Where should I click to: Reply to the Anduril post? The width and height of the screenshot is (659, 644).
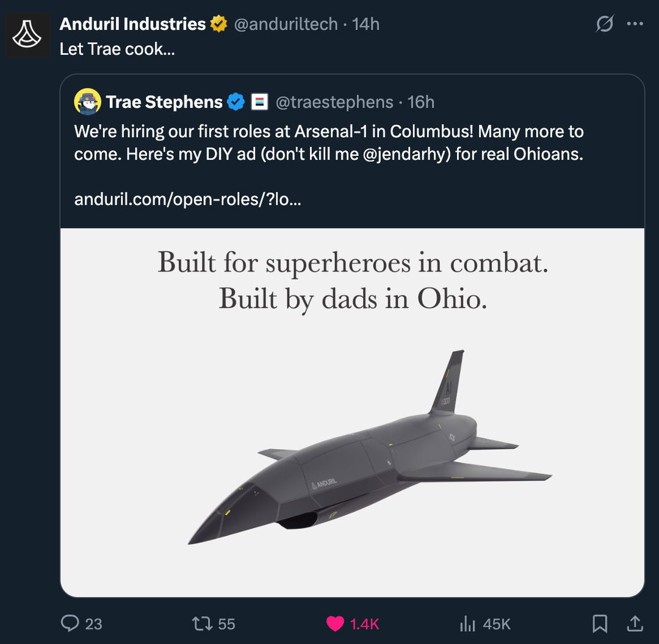pos(71,623)
